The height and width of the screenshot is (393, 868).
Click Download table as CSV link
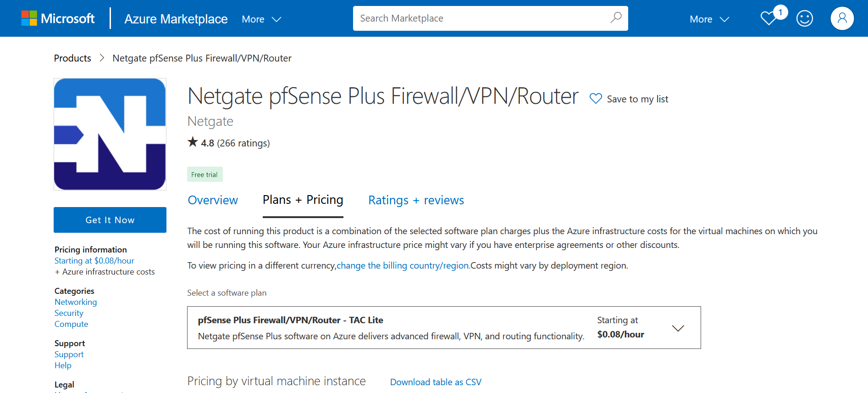436,382
